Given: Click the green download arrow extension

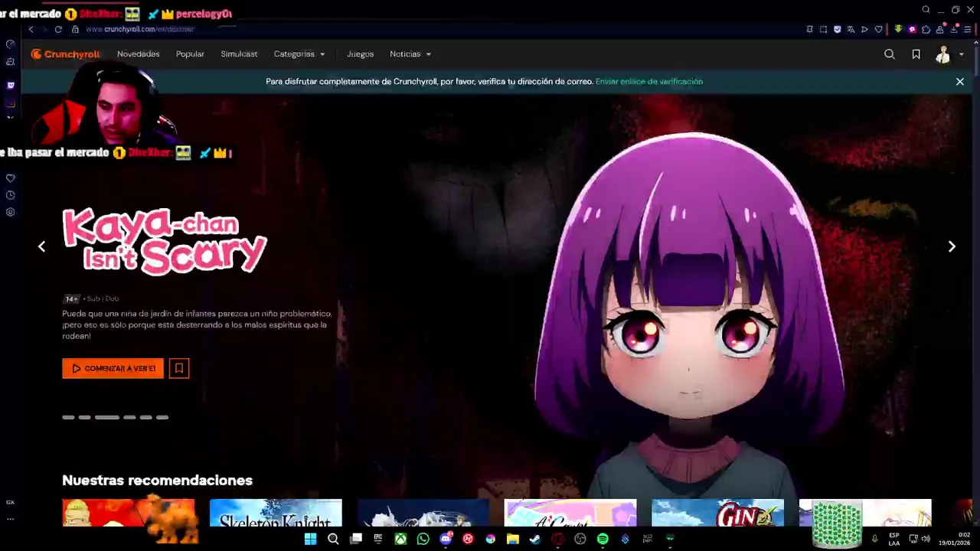Looking at the screenshot, I should tap(898, 29).
